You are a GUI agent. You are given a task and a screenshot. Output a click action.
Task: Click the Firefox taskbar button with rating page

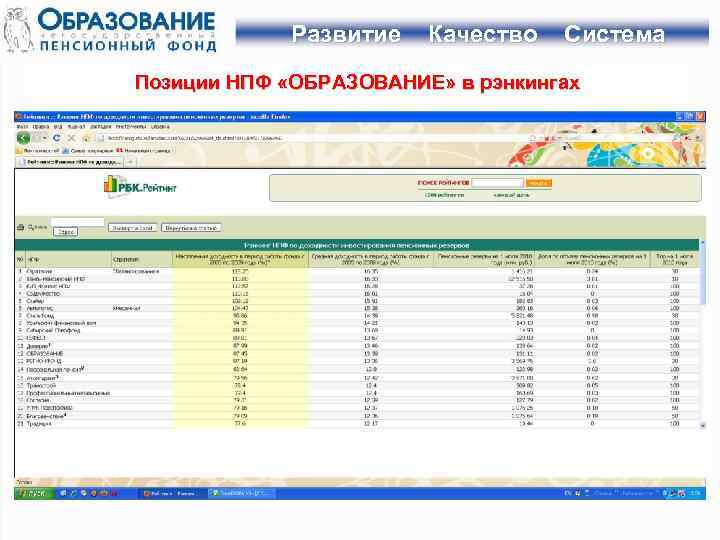point(171,494)
